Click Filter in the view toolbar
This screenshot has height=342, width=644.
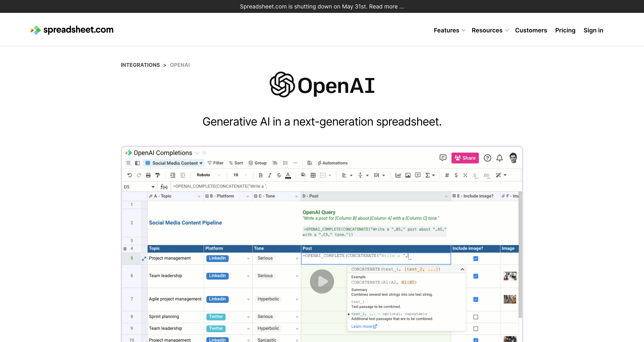[216, 163]
